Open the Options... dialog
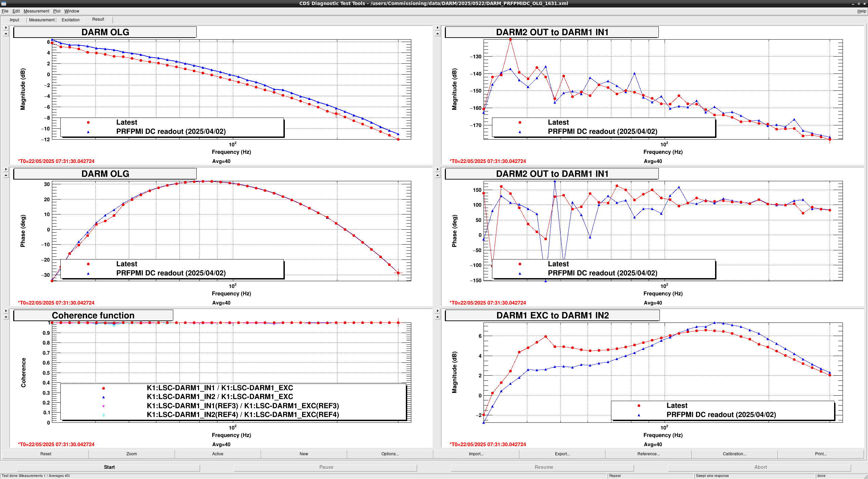868x479 pixels. click(390, 454)
